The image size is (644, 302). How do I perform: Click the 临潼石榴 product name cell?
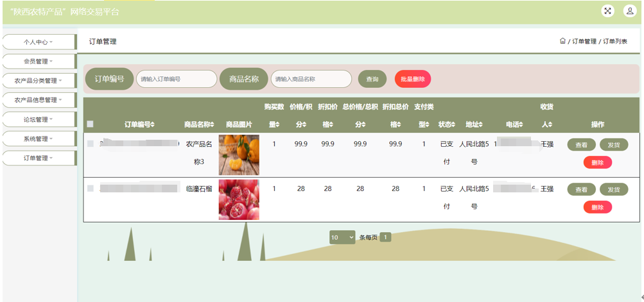coord(199,189)
